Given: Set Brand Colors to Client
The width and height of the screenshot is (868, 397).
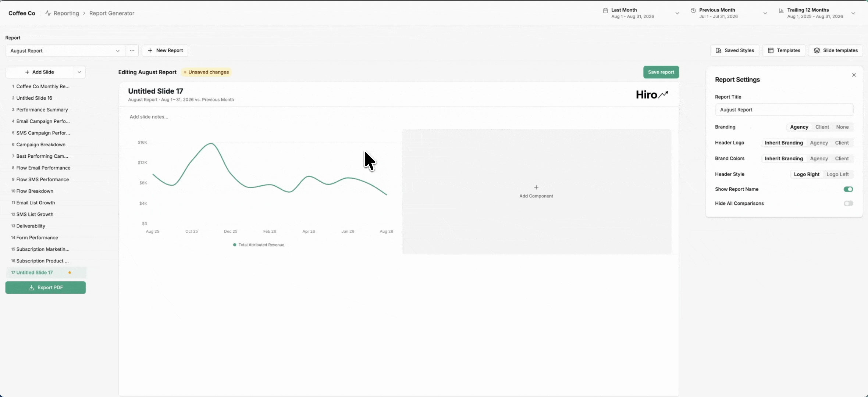Looking at the screenshot, I should pyautogui.click(x=842, y=159).
